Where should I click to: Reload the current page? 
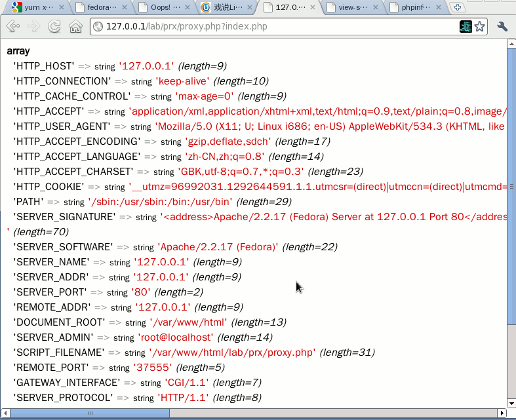54,26
